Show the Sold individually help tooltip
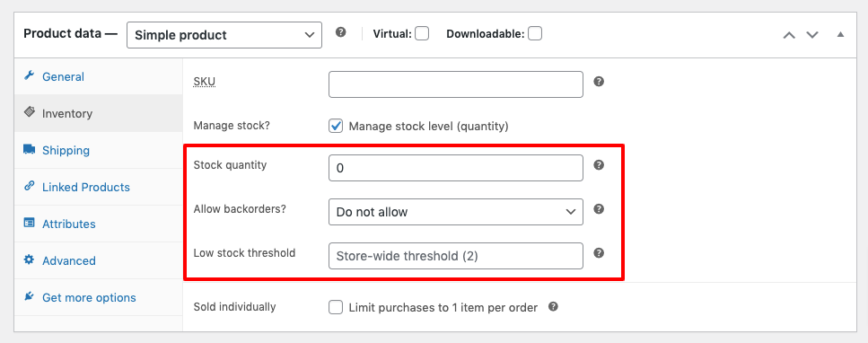Viewport: 868px width, 343px height. [553, 306]
